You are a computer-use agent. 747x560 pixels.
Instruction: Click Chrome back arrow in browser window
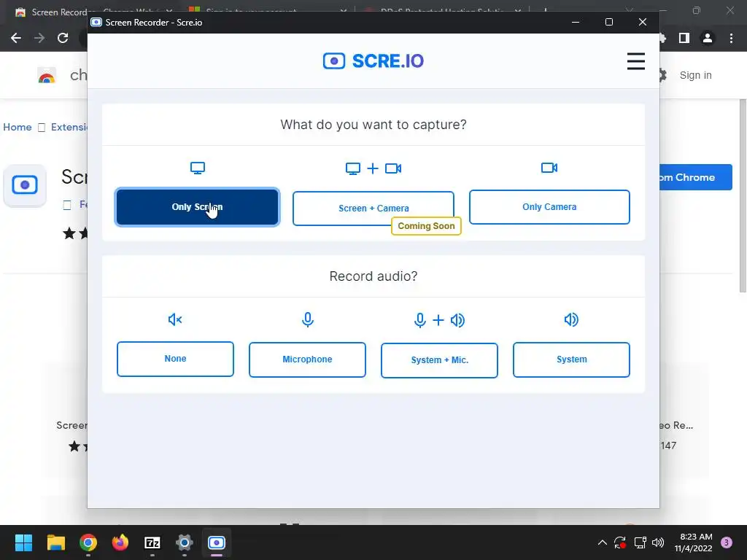(16, 38)
